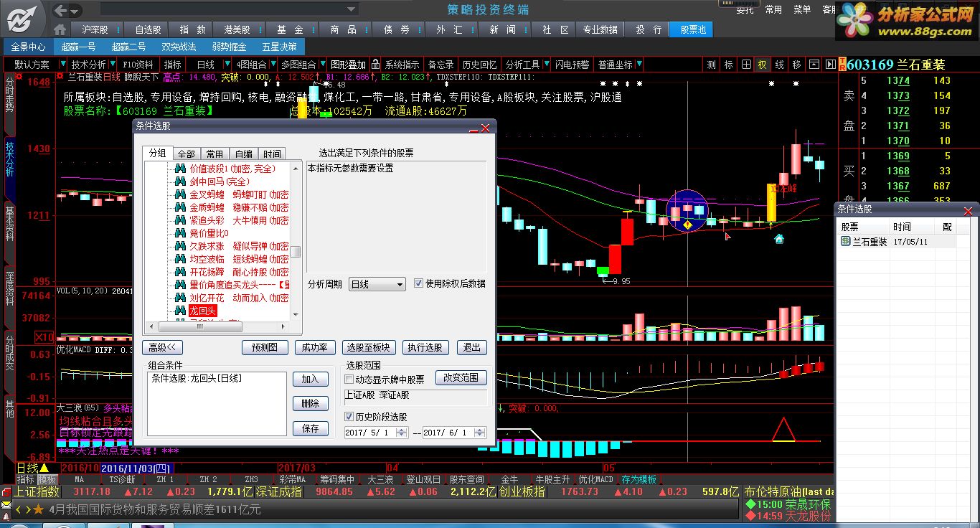
Task: Select the 线 line drawing icon
Action: (779, 65)
